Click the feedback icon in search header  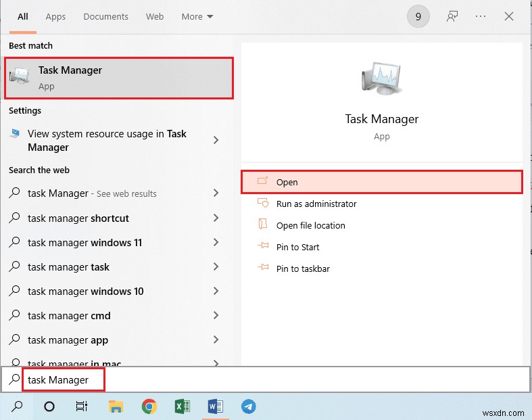(x=453, y=17)
